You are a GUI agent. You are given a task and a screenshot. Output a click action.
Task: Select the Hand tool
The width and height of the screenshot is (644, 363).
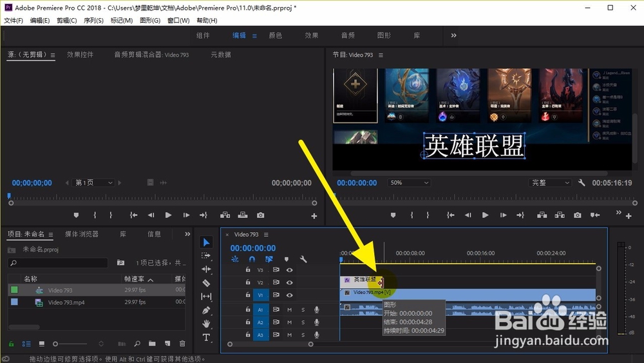pos(206,324)
